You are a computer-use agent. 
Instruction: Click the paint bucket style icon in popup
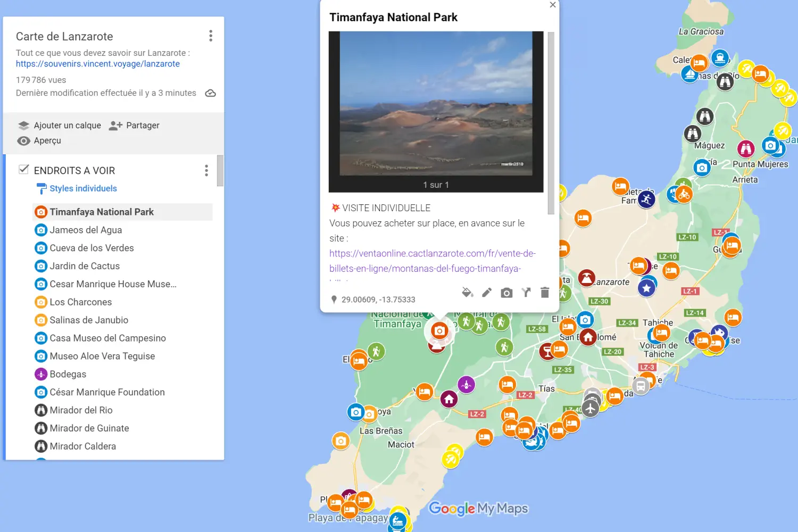(468, 293)
